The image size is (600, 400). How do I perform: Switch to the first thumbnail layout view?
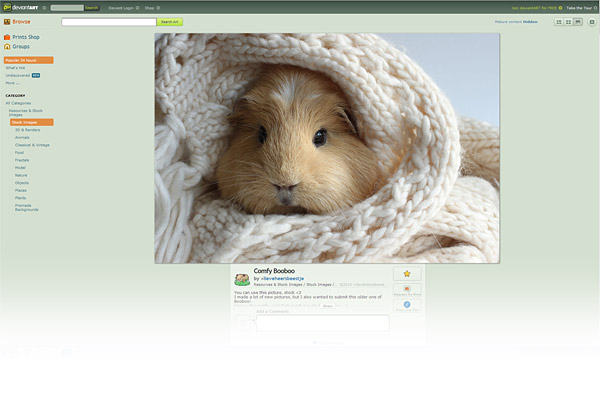558,21
